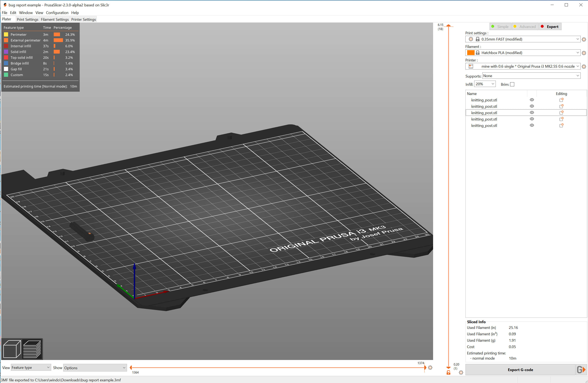Open Printer preset dropdown
This screenshot has height=383, width=588.
point(523,67)
